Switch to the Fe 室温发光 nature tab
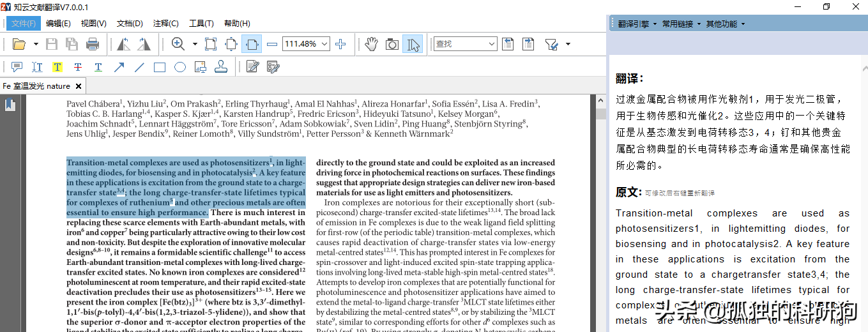This screenshot has height=332, width=868. [37, 86]
